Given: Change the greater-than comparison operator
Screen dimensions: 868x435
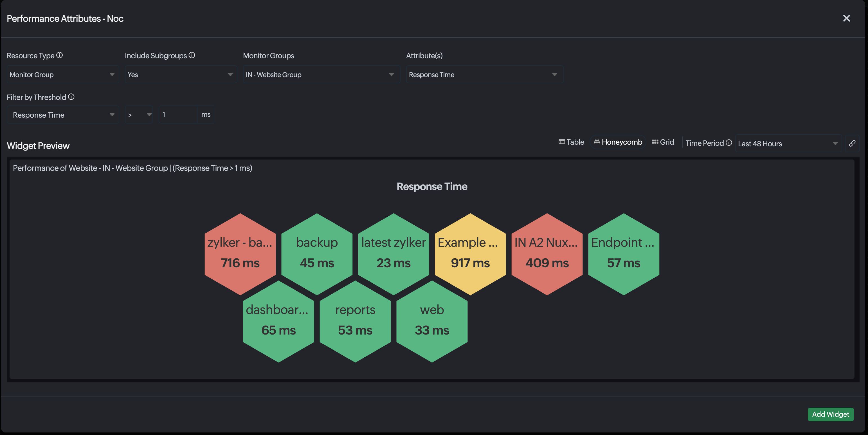Looking at the screenshot, I should pos(139,115).
